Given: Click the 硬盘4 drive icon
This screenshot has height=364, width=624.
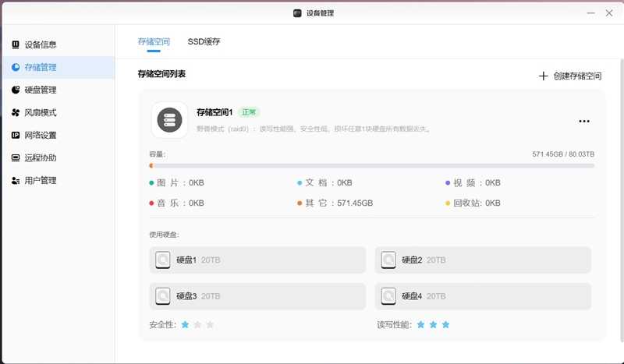Looking at the screenshot, I should (x=388, y=296).
